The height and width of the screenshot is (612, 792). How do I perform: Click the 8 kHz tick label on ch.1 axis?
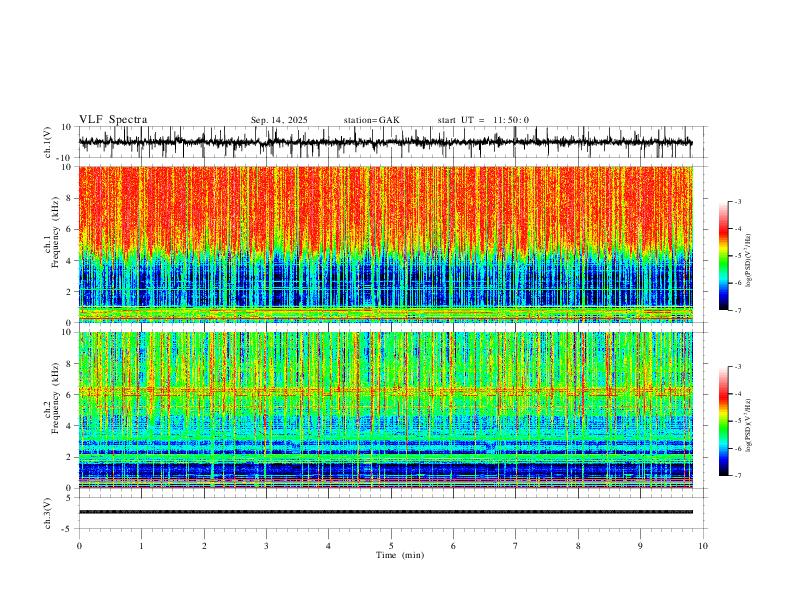click(x=70, y=198)
